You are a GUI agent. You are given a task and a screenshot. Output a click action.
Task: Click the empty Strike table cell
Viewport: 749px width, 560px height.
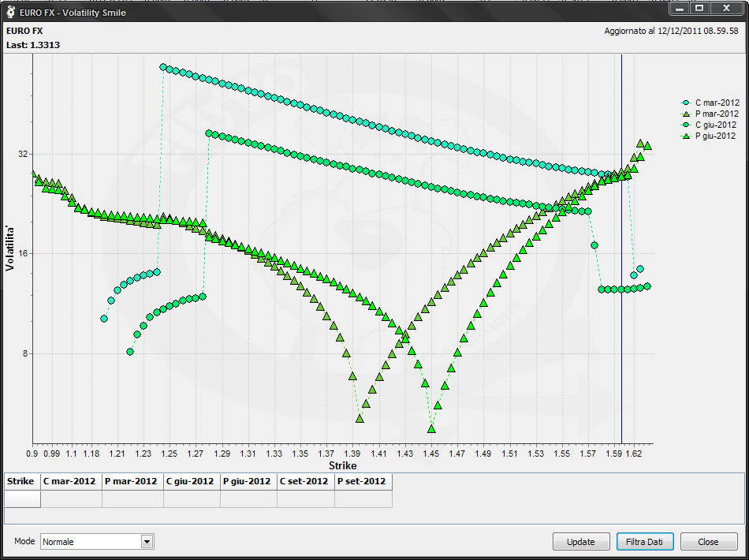[x=22, y=498]
